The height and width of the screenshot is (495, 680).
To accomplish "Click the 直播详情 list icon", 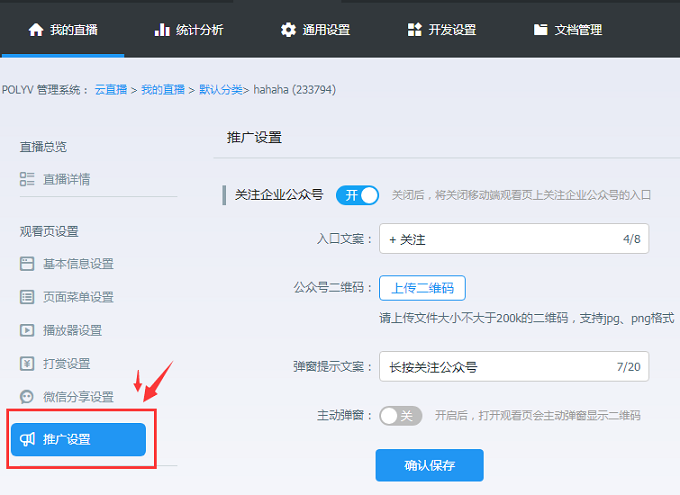I will 27,179.
